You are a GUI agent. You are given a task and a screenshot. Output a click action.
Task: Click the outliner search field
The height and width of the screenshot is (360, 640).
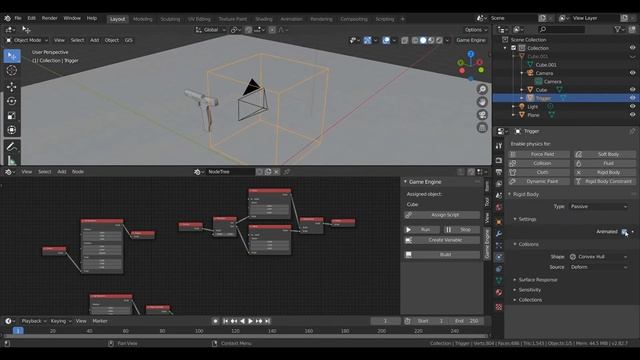(561, 29)
